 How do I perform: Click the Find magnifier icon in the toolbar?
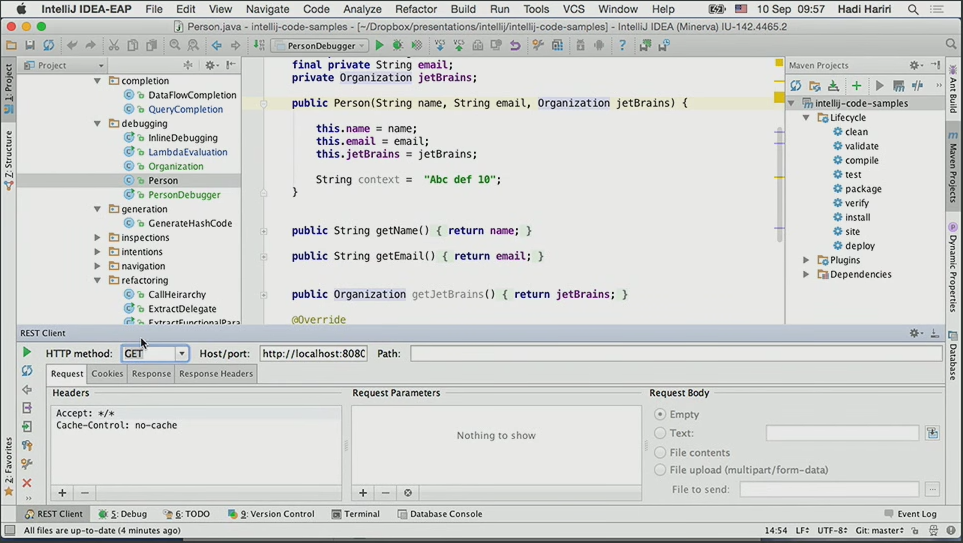tap(174, 45)
